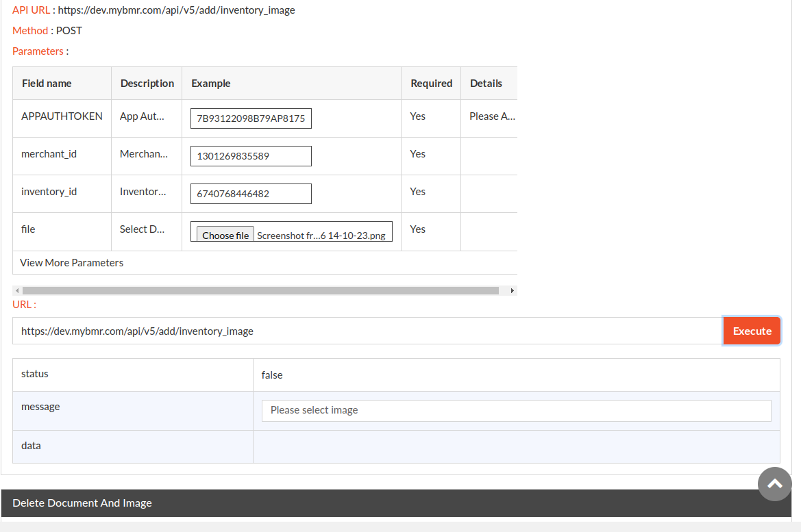801x532 pixels.
Task: Click the 'message' response row label
Action: click(x=40, y=407)
